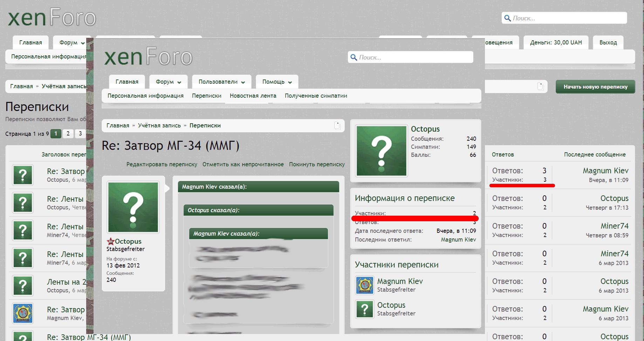Open the Полученные симпатии sub-tab
The image size is (644, 341).
(316, 96)
